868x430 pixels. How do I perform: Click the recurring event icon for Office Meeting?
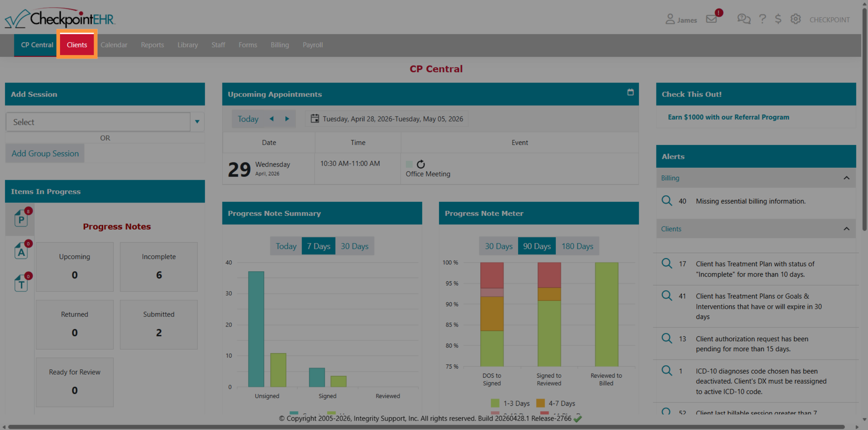coord(421,164)
